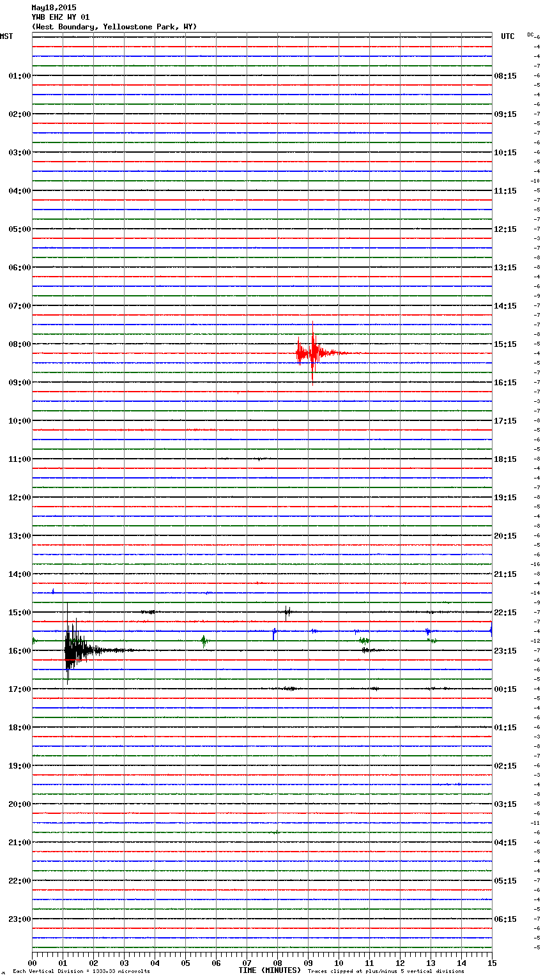Click minute 15 on the bottom axis
Screen dimensions: 543x980
492,963
